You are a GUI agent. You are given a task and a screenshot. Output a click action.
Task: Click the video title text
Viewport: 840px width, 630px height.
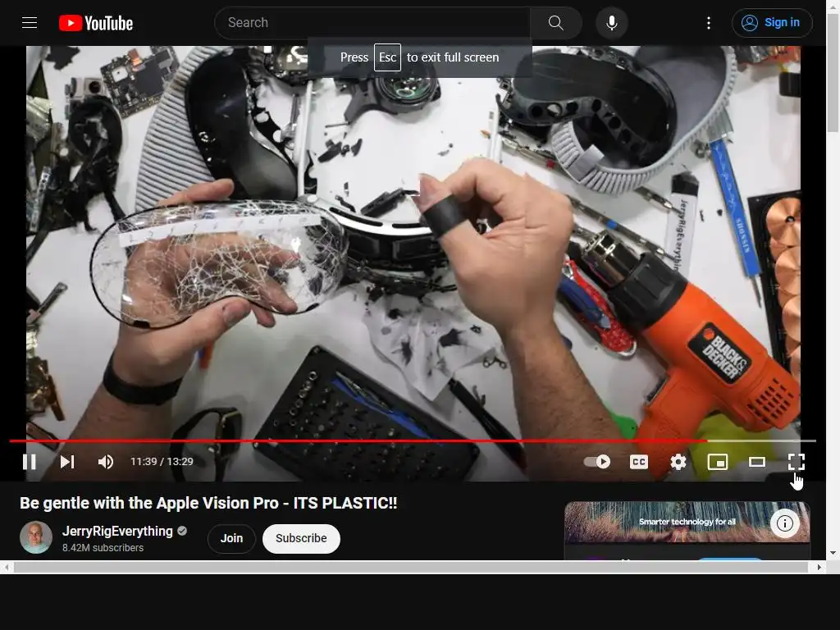208,503
